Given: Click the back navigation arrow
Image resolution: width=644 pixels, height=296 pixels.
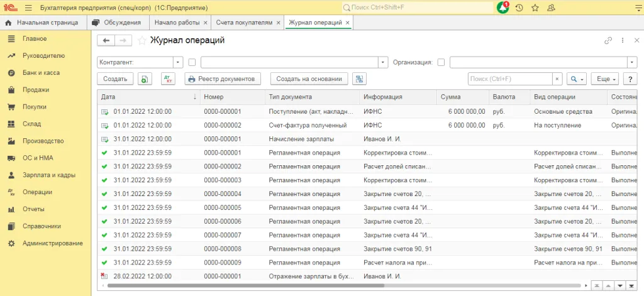Looking at the screenshot, I should pos(106,40).
